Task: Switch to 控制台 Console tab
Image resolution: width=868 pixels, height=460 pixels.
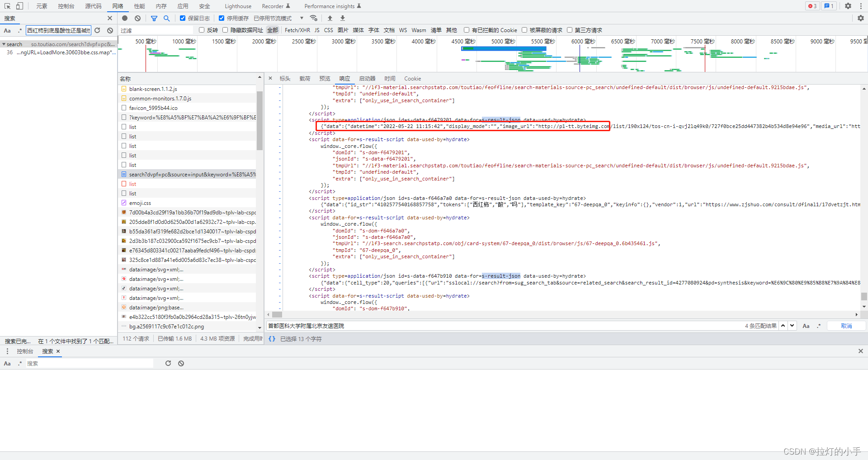Action: click(x=66, y=6)
